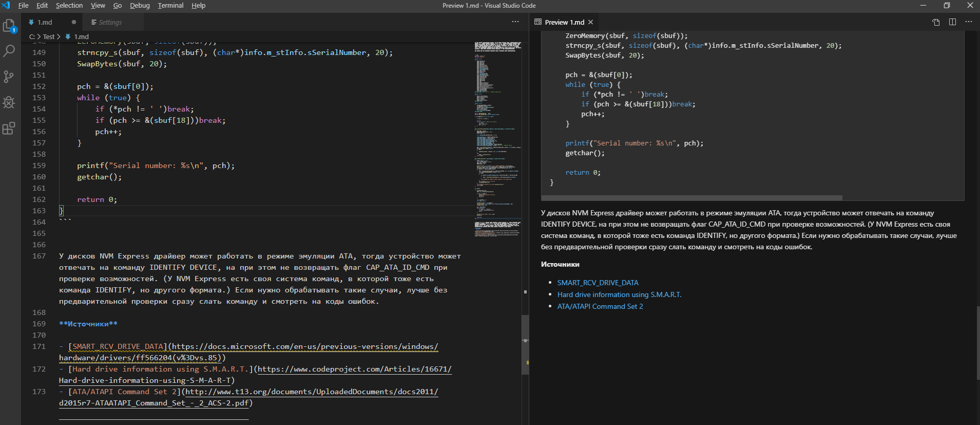Open the Terminal menu
This screenshot has width=980, height=425.
click(170, 5)
